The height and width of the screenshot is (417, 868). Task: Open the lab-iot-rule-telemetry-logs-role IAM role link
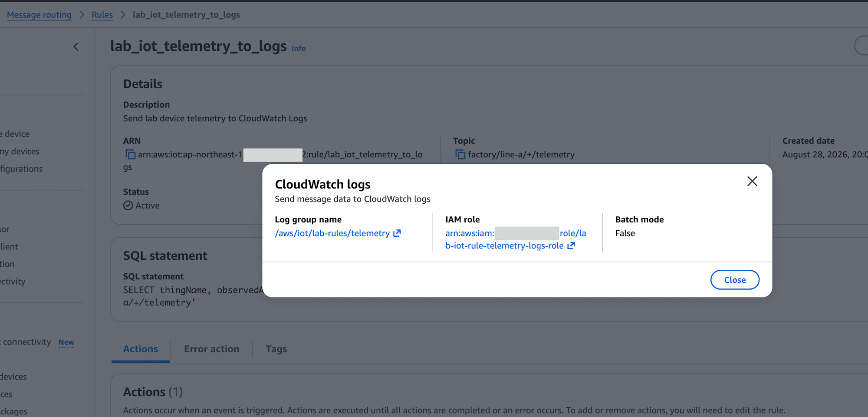(516, 239)
